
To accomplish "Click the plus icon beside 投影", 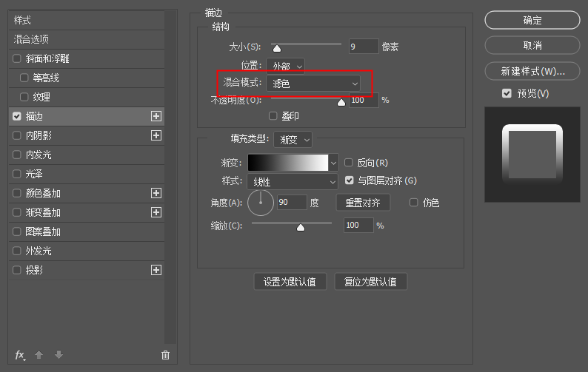I will point(156,270).
